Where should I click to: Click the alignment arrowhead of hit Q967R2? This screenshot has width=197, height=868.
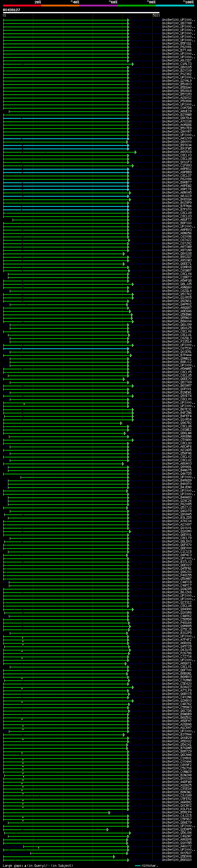[121, 423]
